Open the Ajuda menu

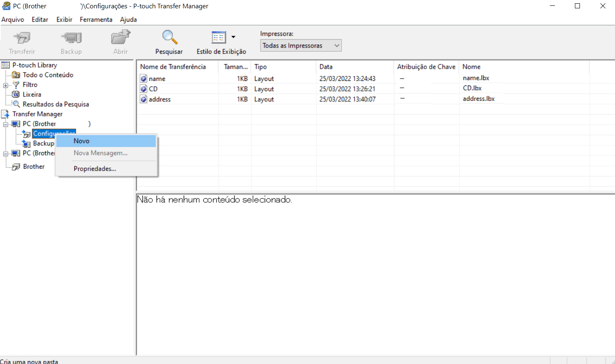[129, 20]
